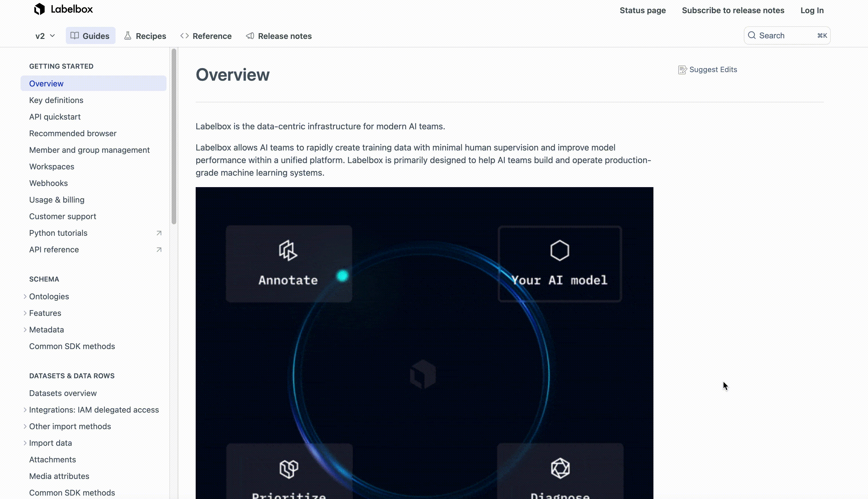Image resolution: width=868 pixels, height=499 pixels.
Task: Open the Workspaces page
Action: [52, 167]
